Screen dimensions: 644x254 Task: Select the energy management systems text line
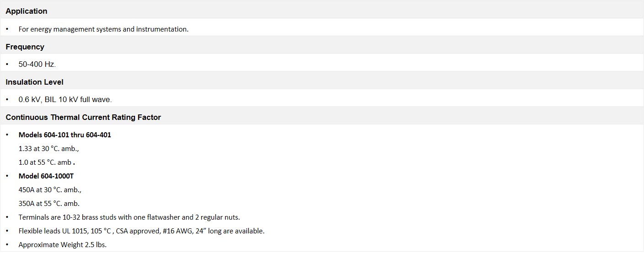click(103, 29)
